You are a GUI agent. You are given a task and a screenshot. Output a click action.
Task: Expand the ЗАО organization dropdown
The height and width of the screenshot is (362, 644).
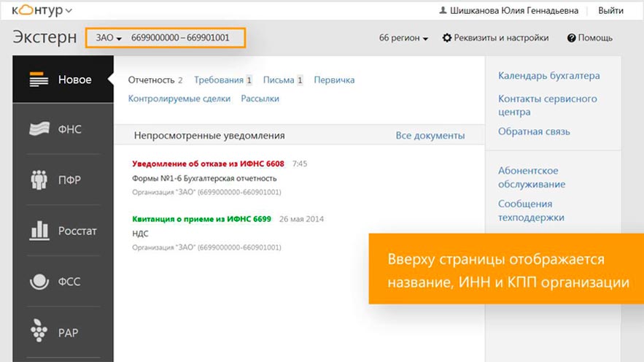coord(109,38)
